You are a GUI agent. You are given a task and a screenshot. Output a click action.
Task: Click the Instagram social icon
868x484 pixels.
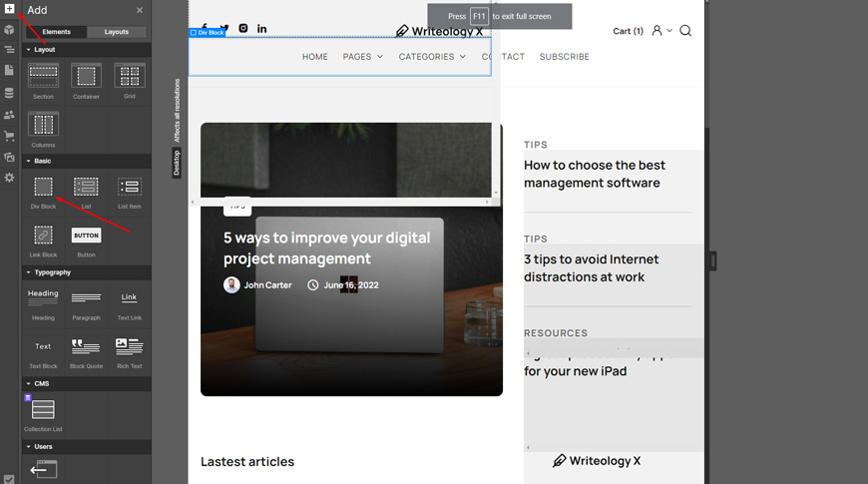point(243,28)
